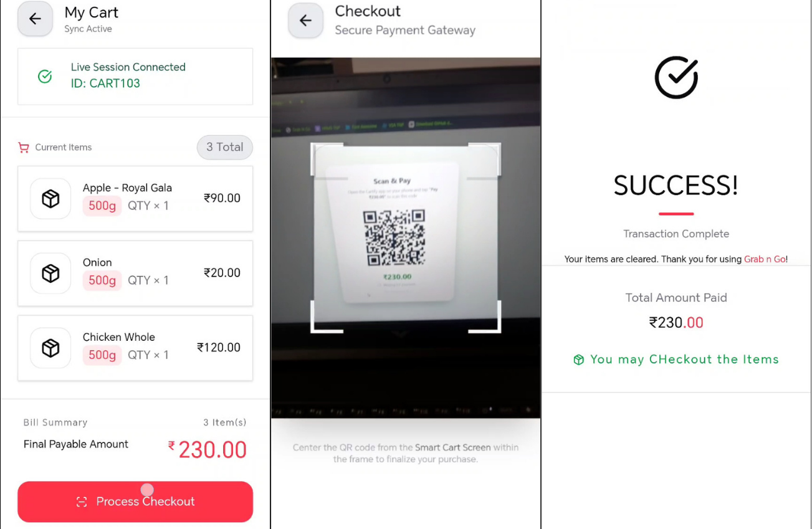The height and width of the screenshot is (529, 812).
Task: Click the package icon for Onion
Action: click(50, 273)
